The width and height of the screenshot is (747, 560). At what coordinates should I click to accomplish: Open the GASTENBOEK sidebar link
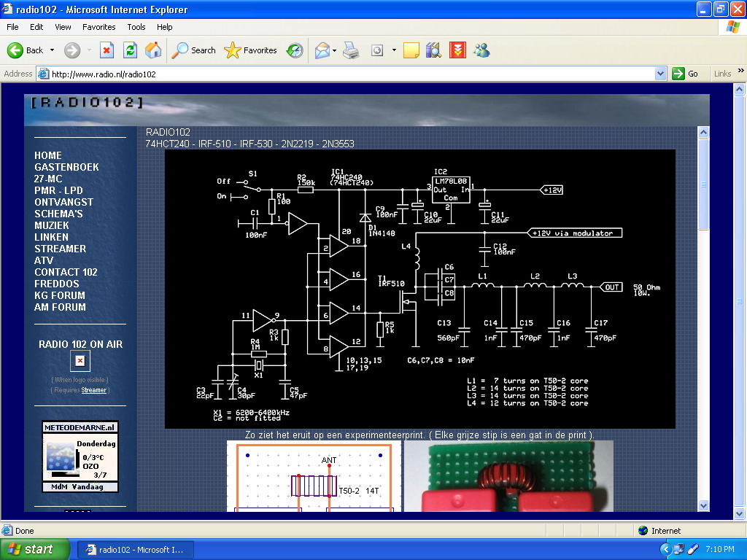coord(66,167)
